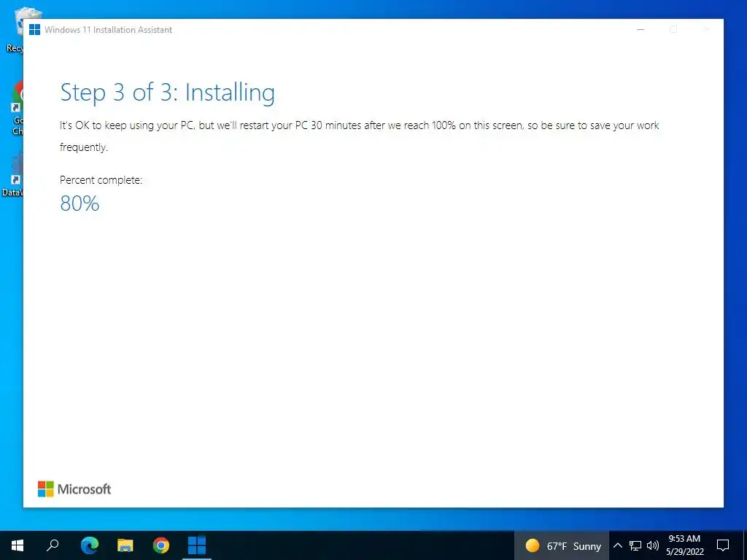
Task: Select Windows 11 Installation Assistant taskbar icon
Action: point(197,545)
